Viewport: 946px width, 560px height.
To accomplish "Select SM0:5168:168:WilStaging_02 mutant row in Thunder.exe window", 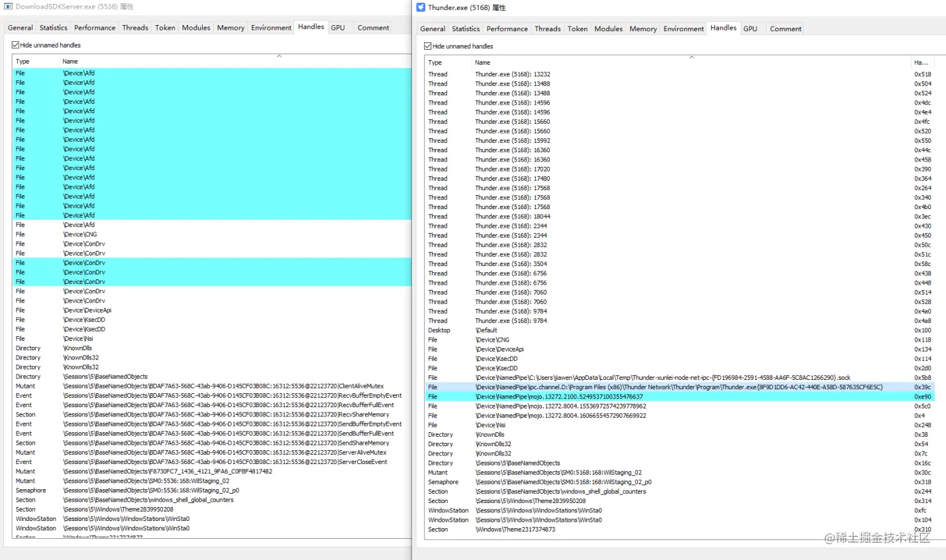I will click(679, 473).
